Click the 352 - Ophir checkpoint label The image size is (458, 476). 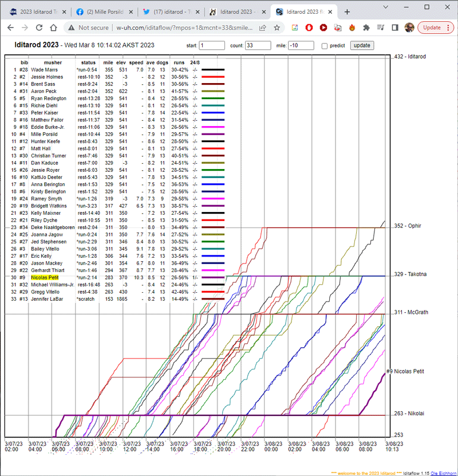tap(408, 226)
